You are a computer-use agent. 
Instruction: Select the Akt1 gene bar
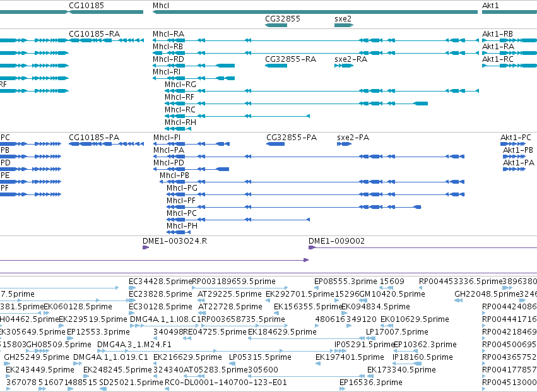pos(510,12)
